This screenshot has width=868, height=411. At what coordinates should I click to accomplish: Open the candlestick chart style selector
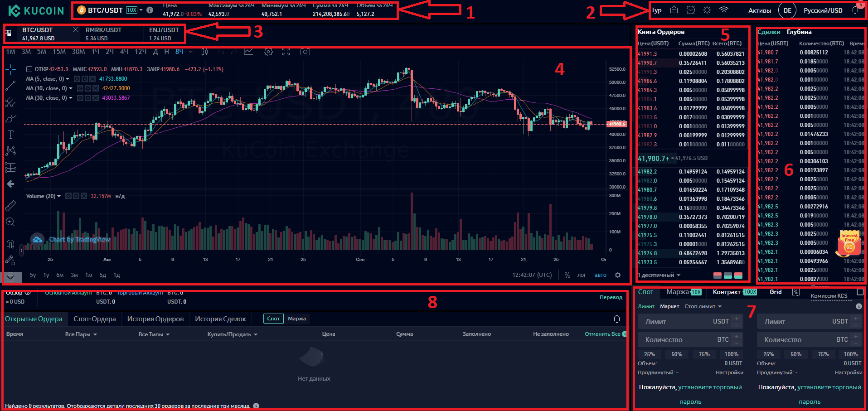[x=204, y=52]
